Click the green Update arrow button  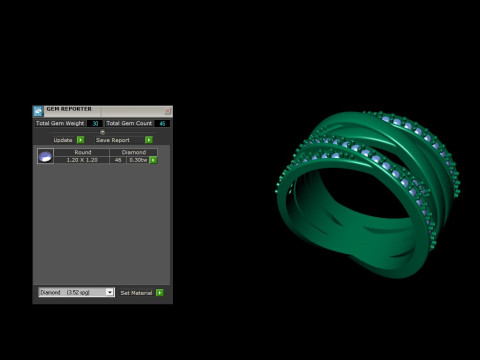tap(80, 140)
